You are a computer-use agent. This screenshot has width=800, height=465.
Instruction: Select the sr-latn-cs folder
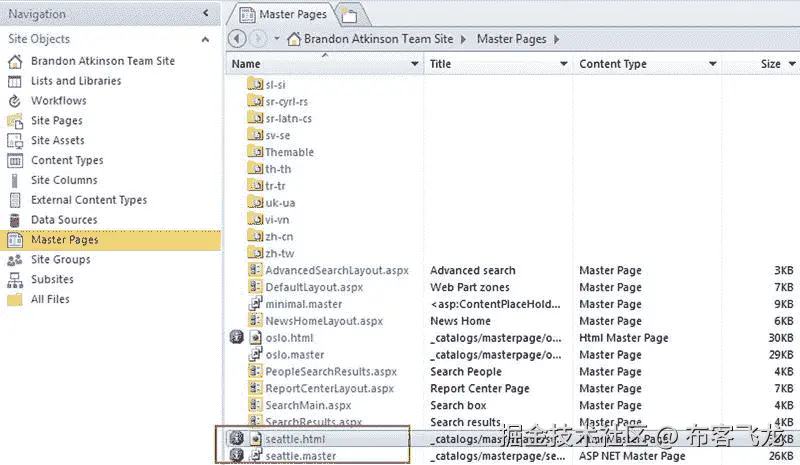(288, 118)
